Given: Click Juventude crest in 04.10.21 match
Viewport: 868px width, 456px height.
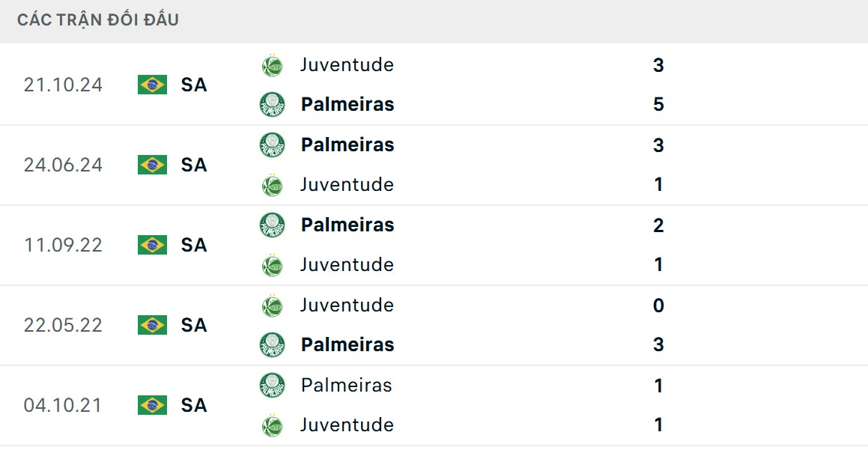Looking at the screenshot, I should click(x=272, y=425).
